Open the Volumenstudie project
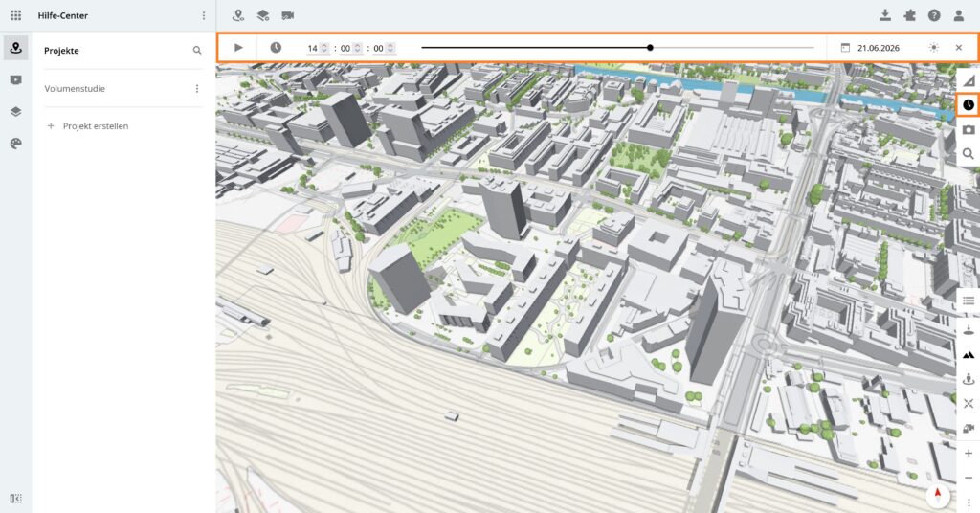 (x=75, y=88)
